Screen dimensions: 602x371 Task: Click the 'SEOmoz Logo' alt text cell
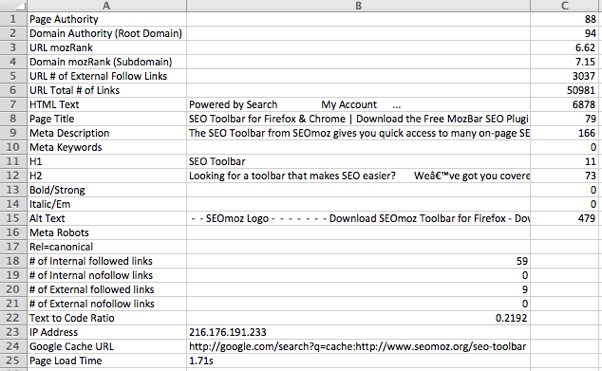(358, 218)
